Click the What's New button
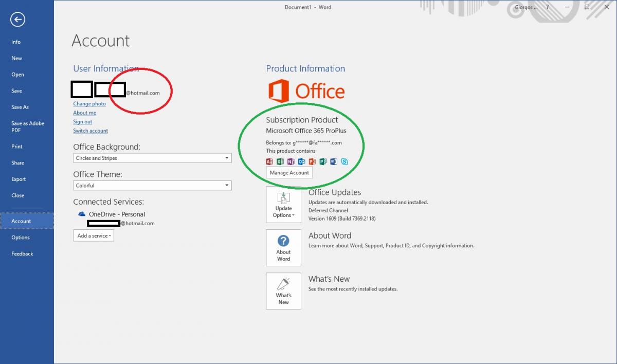Viewport: 617px width, 364px height. (283, 291)
